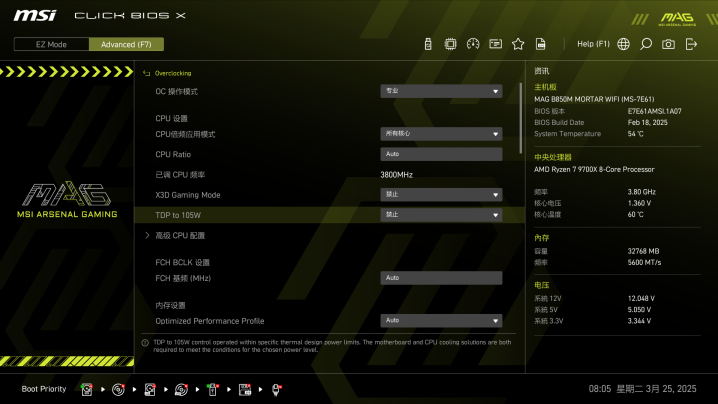
Task: Click the info icon beside TDP description
Action: tap(145, 343)
